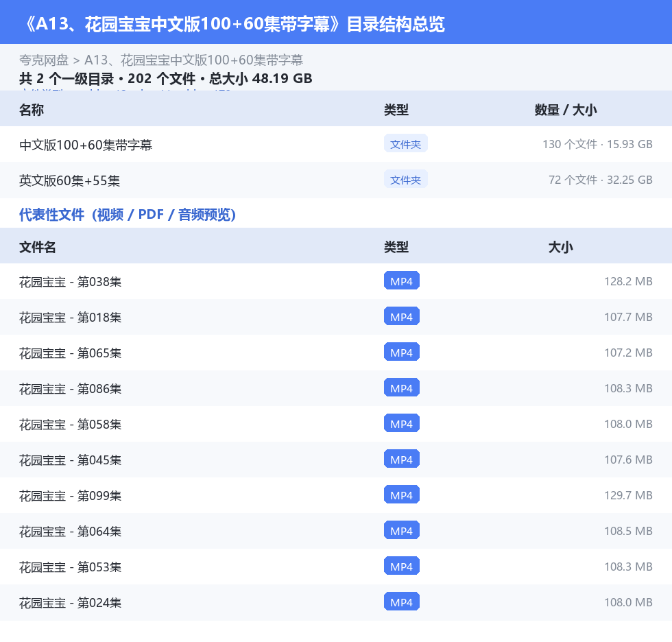The width and height of the screenshot is (672, 642).
Task: Click the 数量 / 大小 column header
Action: [566, 110]
